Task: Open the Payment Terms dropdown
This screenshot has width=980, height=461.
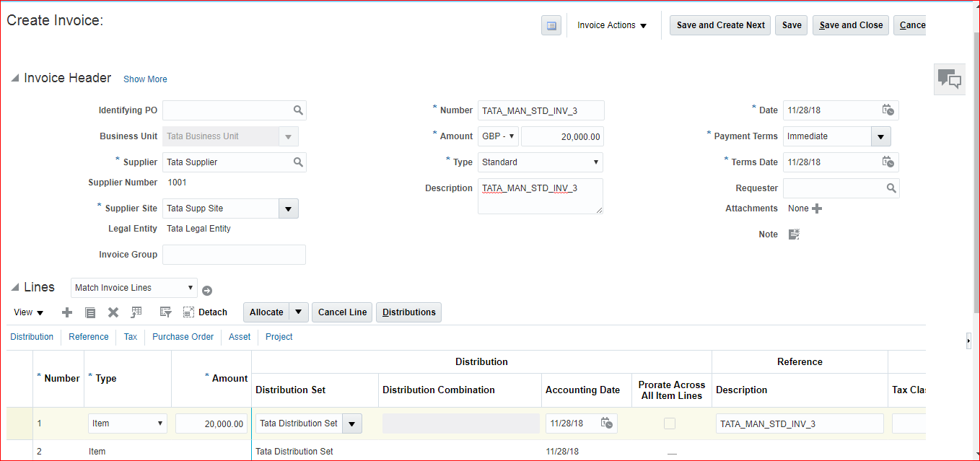Action: pyautogui.click(x=880, y=136)
